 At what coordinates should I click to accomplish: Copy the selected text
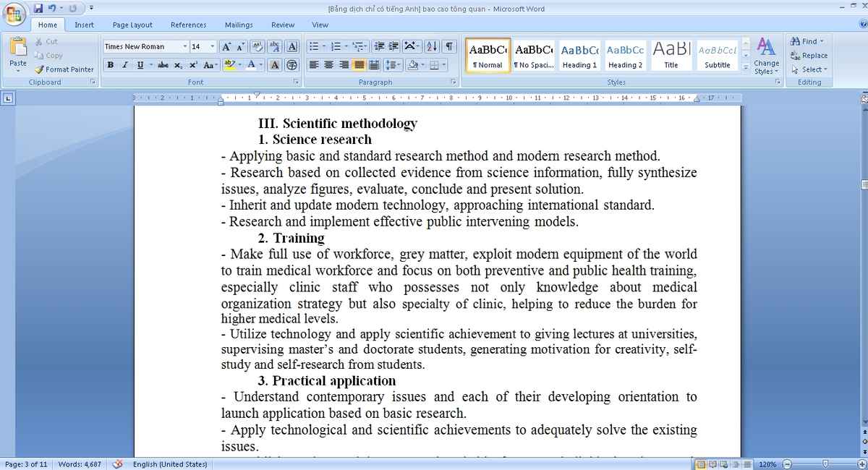coord(48,55)
